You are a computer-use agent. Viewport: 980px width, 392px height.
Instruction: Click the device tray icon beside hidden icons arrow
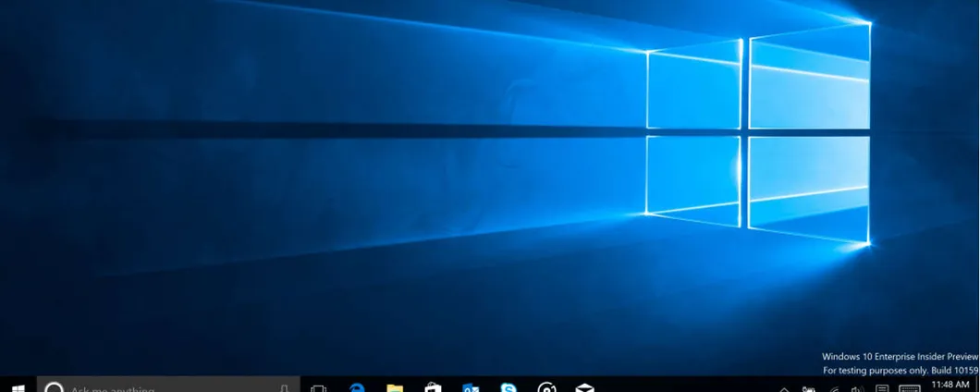click(x=808, y=389)
